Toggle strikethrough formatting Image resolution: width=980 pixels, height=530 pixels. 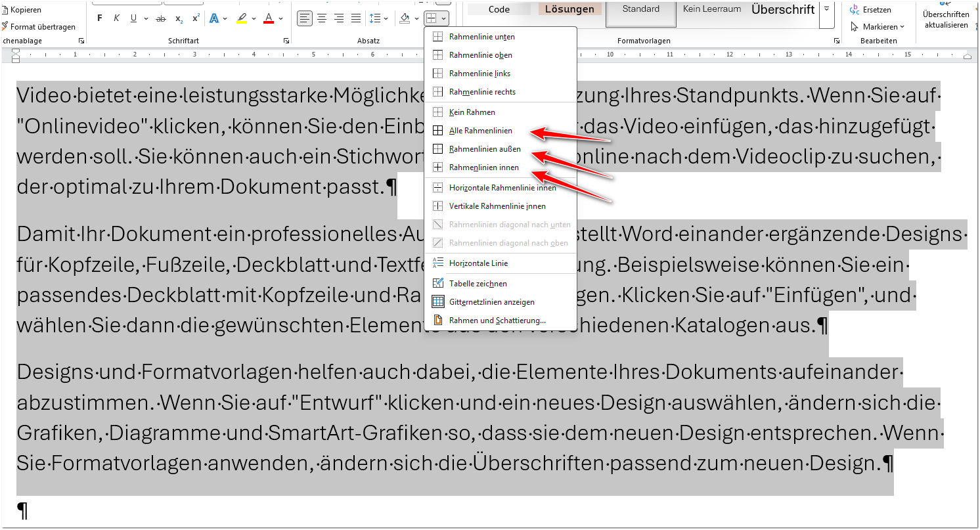161,18
